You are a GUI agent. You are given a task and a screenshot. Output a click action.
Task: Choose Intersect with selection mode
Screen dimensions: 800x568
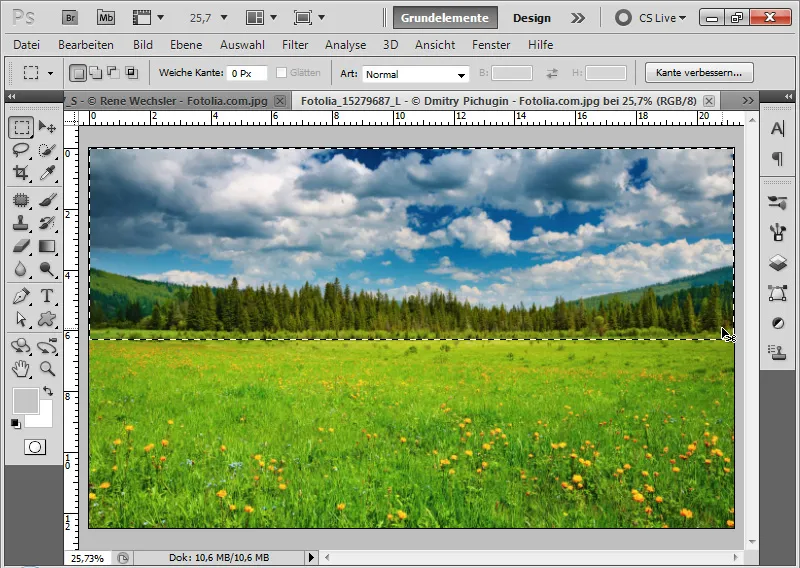click(132, 73)
